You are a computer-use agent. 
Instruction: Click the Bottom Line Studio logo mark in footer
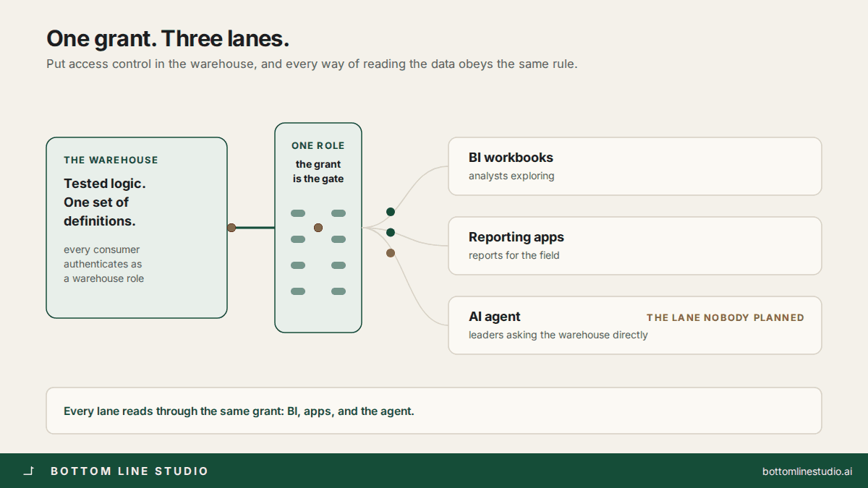29,471
